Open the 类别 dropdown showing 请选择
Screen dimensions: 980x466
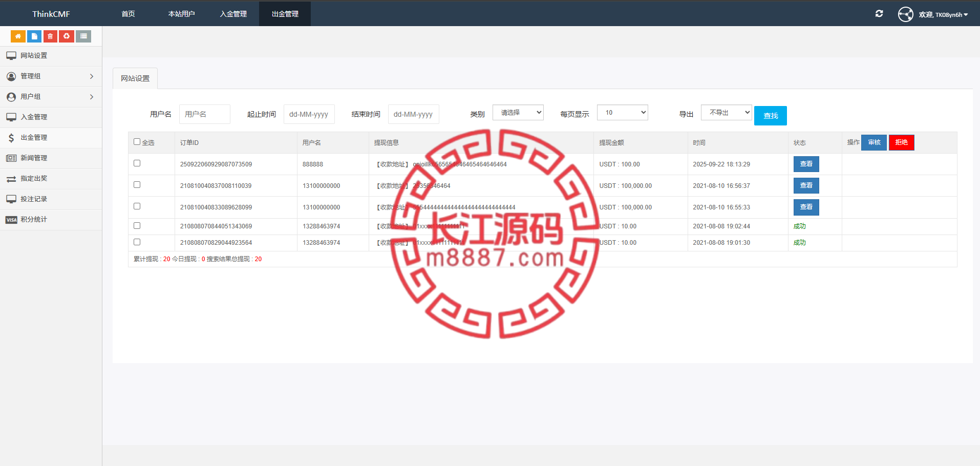518,113
